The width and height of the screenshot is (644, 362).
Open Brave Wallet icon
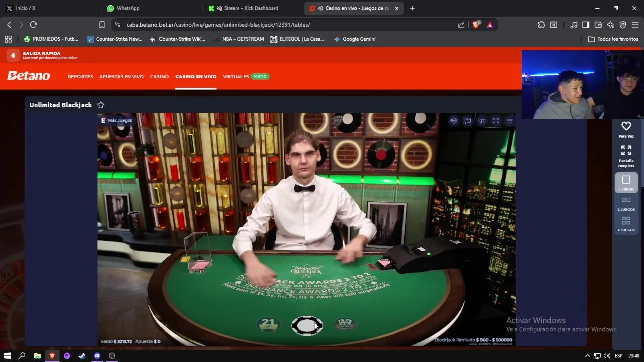coord(598,25)
